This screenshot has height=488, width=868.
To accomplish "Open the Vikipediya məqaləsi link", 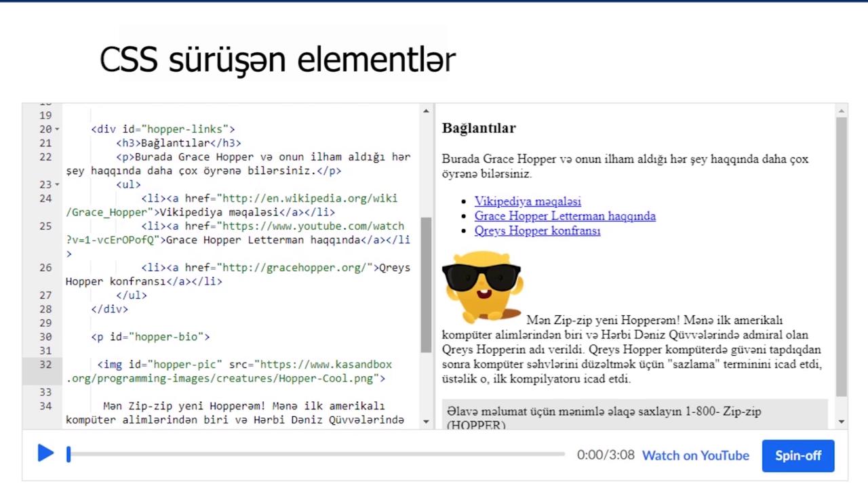I will 528,201.
